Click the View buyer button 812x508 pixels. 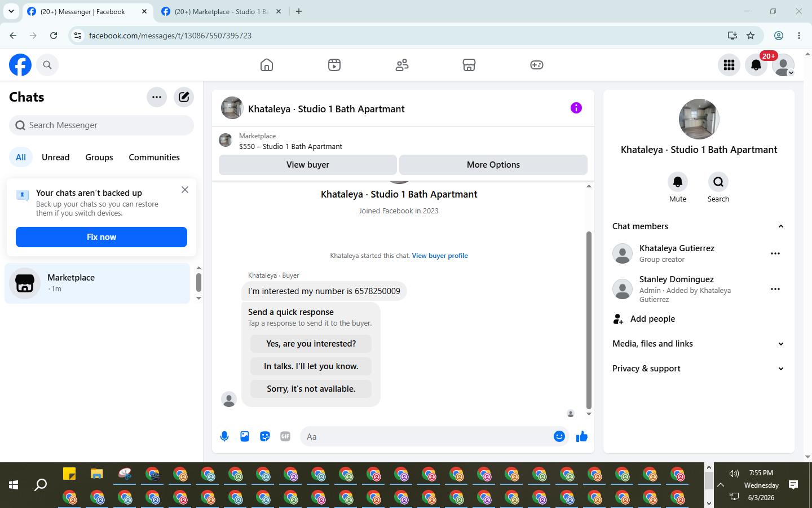click(307, 165)
